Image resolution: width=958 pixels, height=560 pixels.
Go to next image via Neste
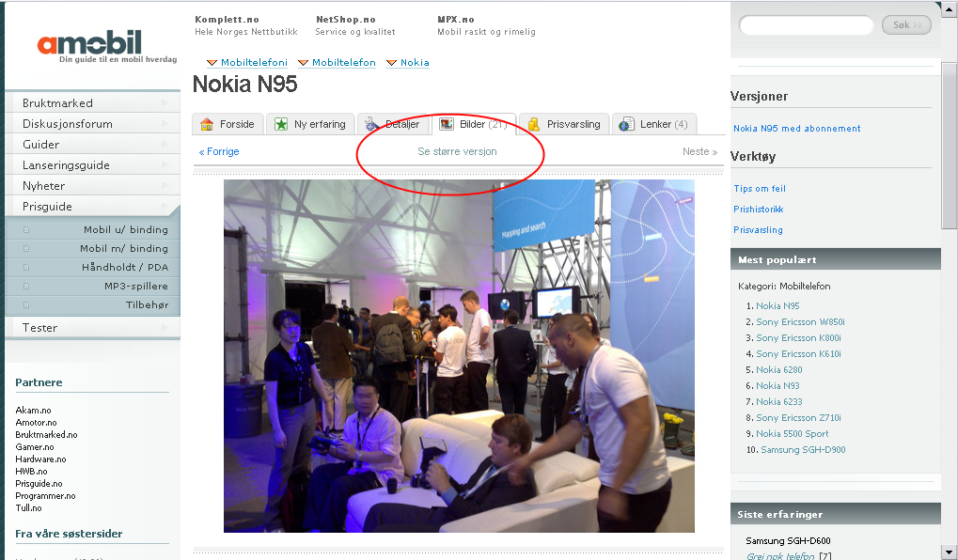[x=699, y=151]
